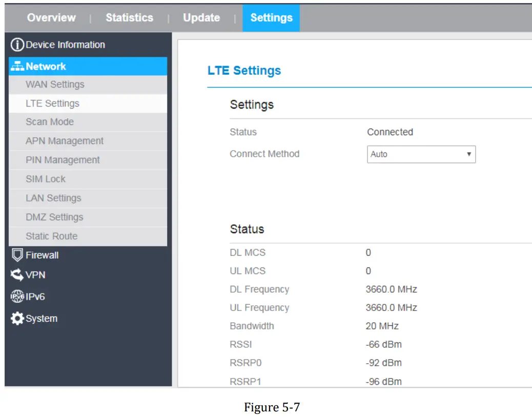The image size is (532, 417).
Task: Click the Connected status value
Action: tap(390, 132)
